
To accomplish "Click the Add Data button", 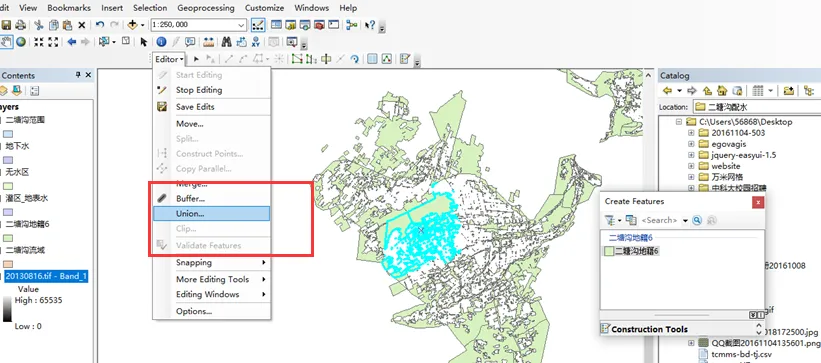I will pos(132,25).
